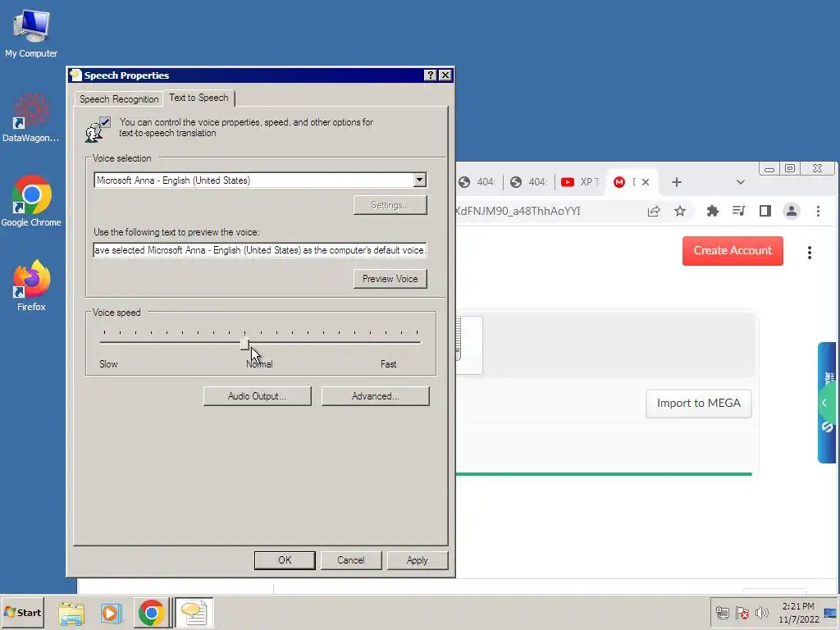This screenshot has height=630, width=840.
Task: Open Chrome media control icon
Action: (x=739, y=211)
